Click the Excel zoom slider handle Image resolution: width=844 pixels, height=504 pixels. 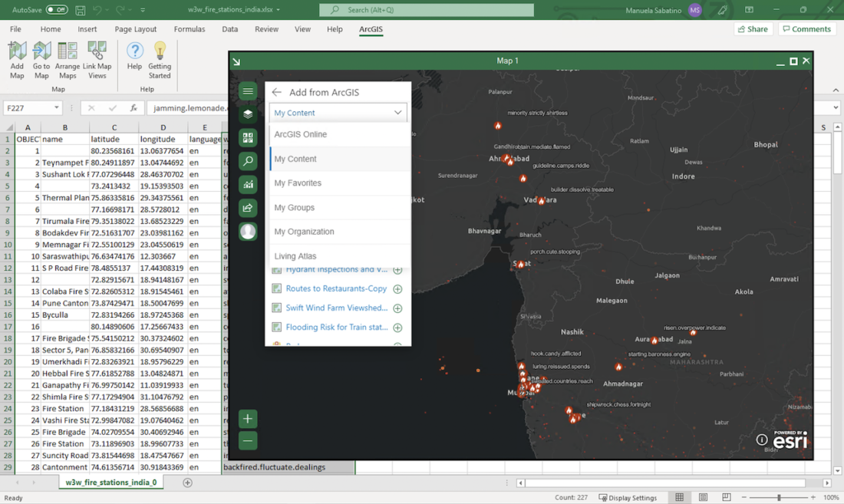pos(779,498)
